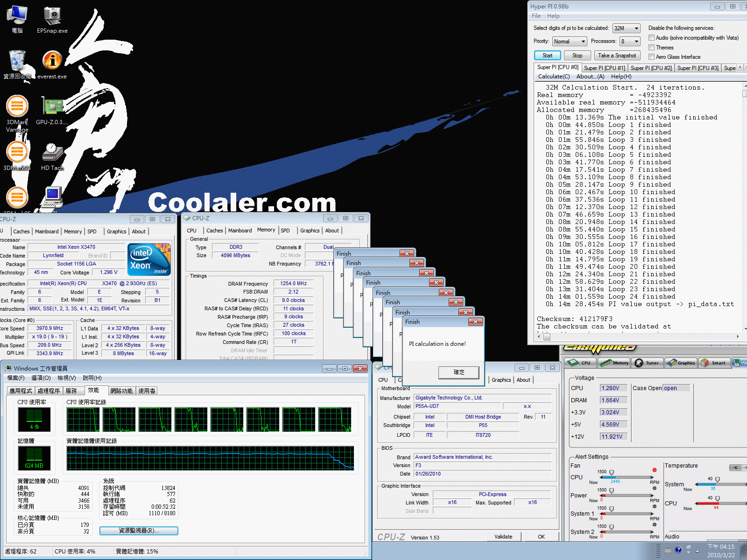This screenshot has width=747, height=560.
Task: Click the Stop button in Hyper PI
Action: (x=577, y=56)
